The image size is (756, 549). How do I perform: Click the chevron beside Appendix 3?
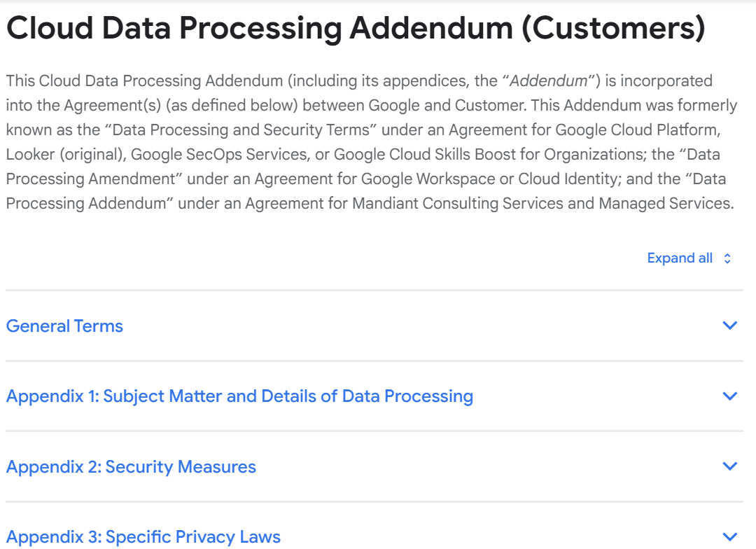click(729, 536)
